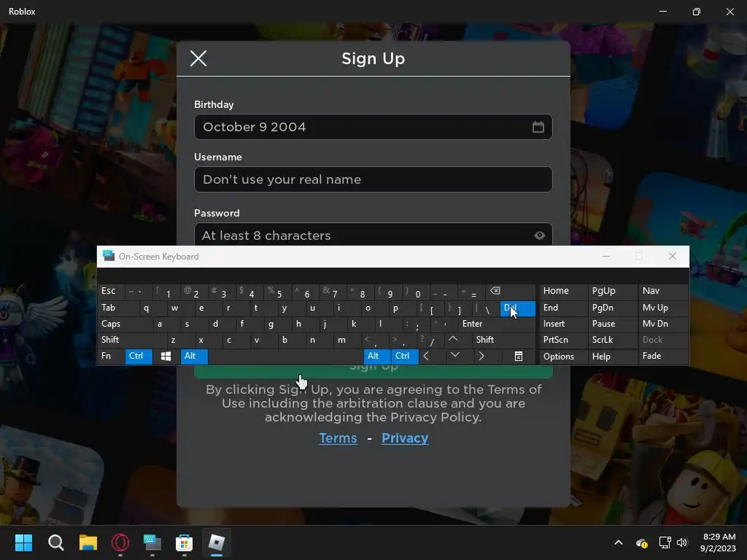Toggle the Fn key on keyboard
Image resolution: width=747 pixels, height=560 pixels.
click(x=111, y=356)
